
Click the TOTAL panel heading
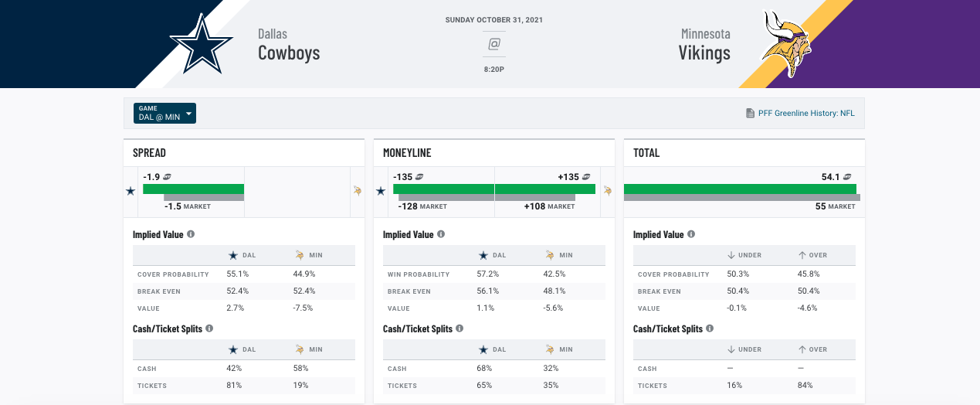pyautogui.click(x=646, y=153)
